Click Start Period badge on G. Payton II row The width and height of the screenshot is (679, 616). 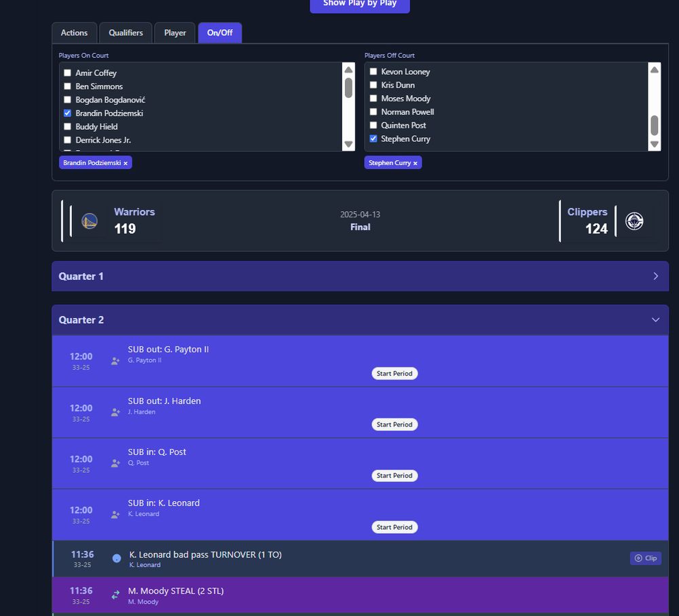pyautogui.click(x=394, y=374)
